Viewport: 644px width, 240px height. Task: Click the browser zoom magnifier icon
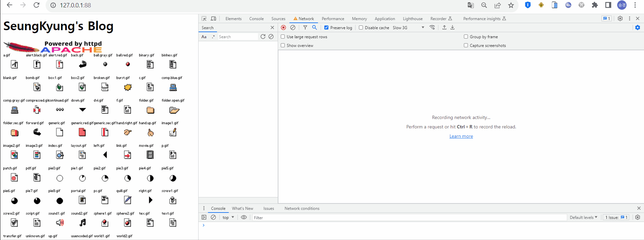point(484,5)
